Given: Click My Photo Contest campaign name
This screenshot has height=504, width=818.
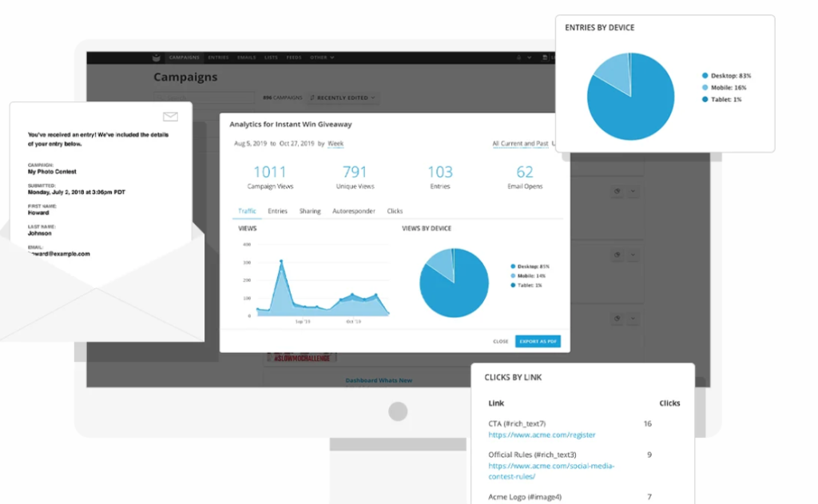Looking at the screenshot, I should click(52, 172).
